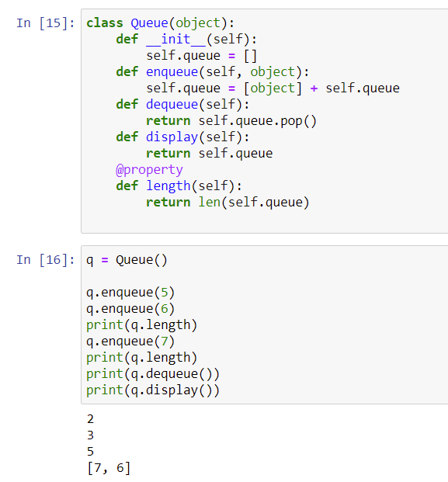The image size is (448, 482).
Task: Click the display method definition
Action: click(182, 137)
